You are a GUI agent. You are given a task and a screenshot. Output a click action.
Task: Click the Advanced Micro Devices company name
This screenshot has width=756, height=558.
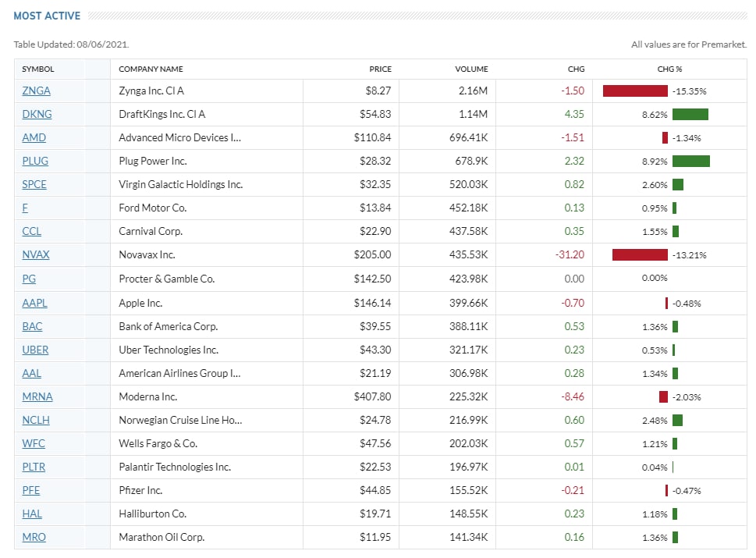(x=180, y=138)
